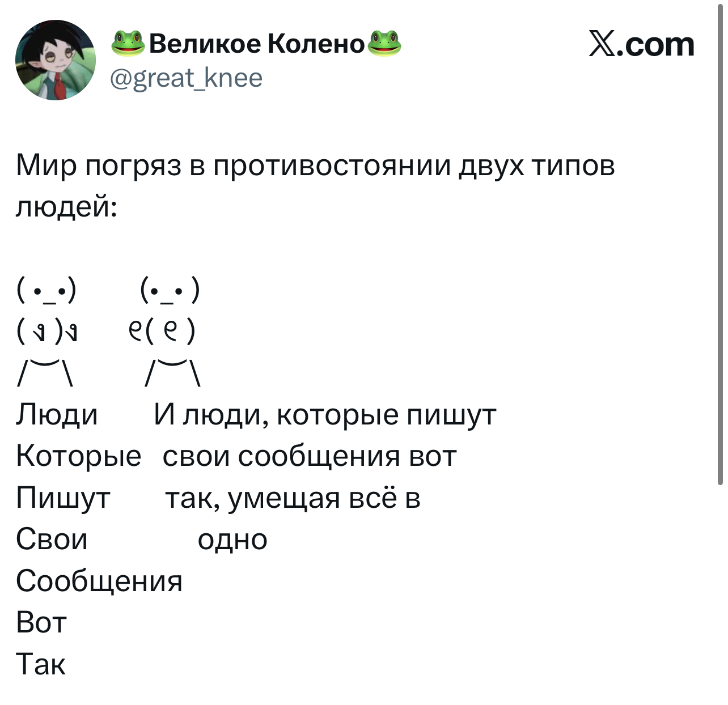The image size is (728, 705).
Task: Click the right ASCII figure's face
Action: click(x=170, y=290)
